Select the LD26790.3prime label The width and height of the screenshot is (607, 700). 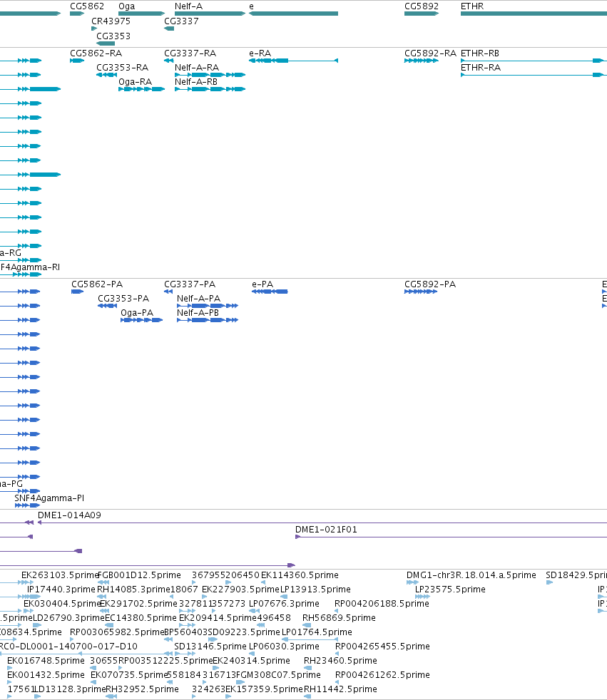pos(68,618)
